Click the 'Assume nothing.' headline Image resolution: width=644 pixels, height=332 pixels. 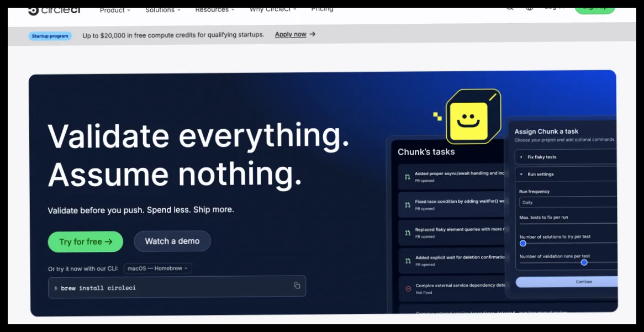click(x=175, y=174)
